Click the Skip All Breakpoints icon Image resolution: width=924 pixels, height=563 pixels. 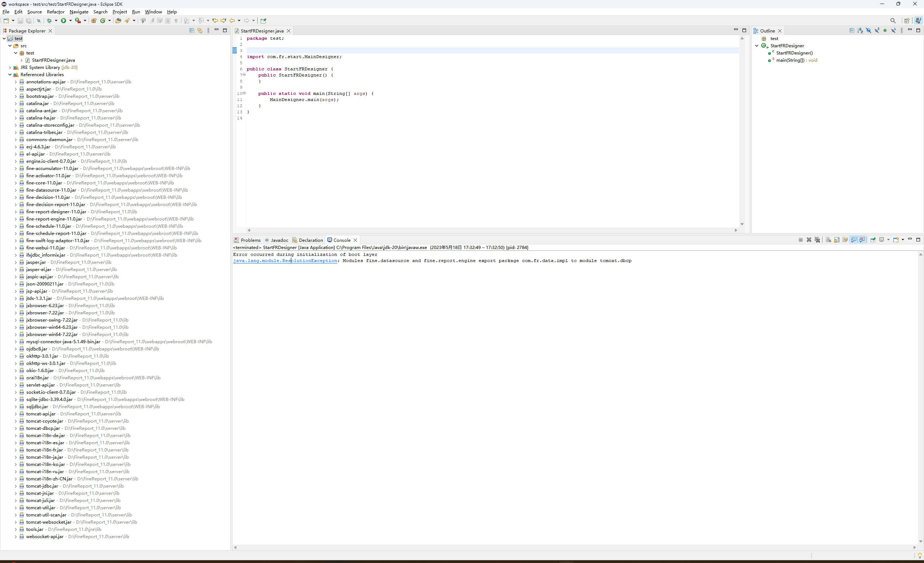(39, 21)
